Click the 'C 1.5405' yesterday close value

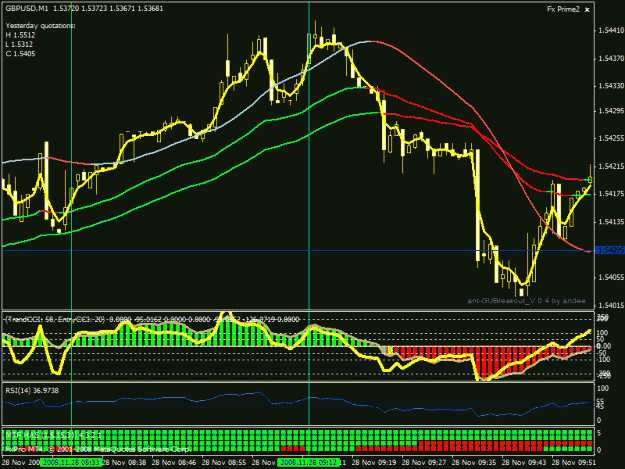tap(20, 54)
